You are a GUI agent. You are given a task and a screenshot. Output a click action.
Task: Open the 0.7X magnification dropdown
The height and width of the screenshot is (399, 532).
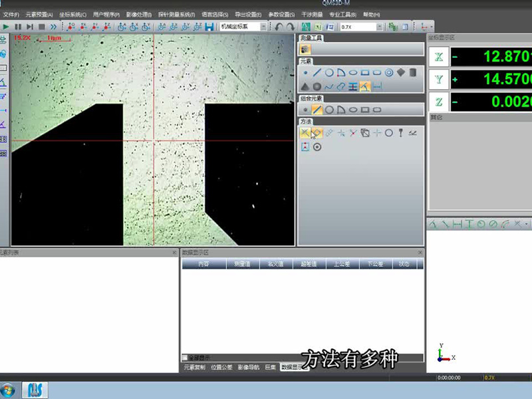tap(380, 27)
